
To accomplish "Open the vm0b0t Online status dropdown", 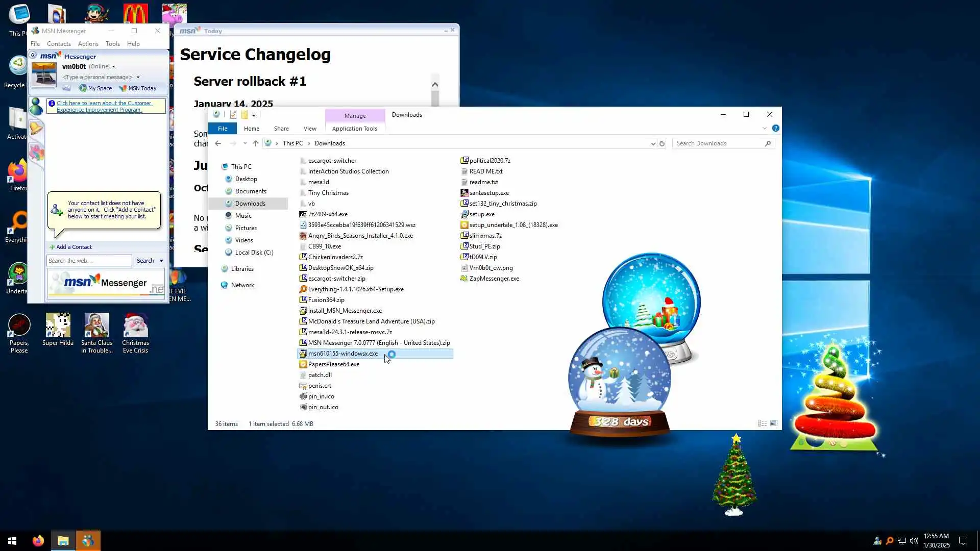I will [113, 67].
